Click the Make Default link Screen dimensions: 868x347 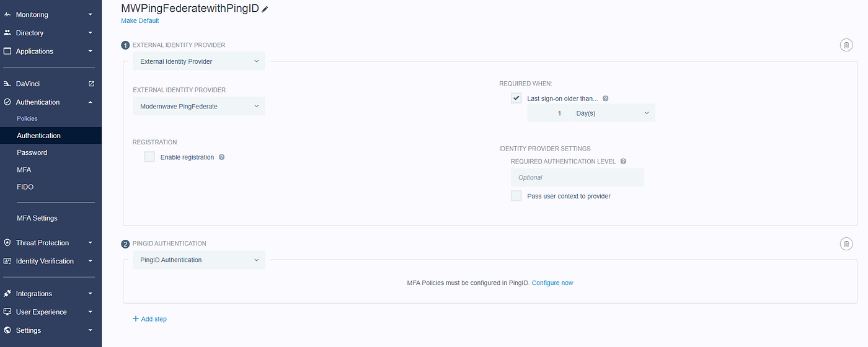click(139, 20)
